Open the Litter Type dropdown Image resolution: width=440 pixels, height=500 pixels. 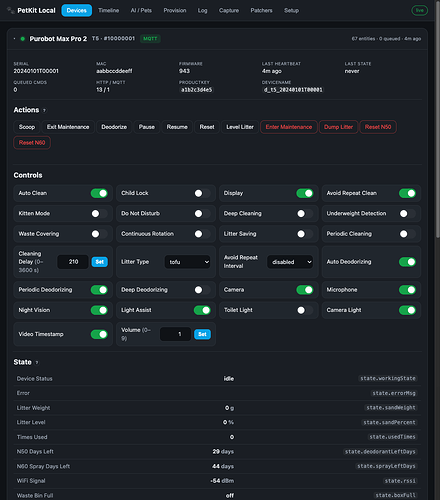click(x=188, y=262)
